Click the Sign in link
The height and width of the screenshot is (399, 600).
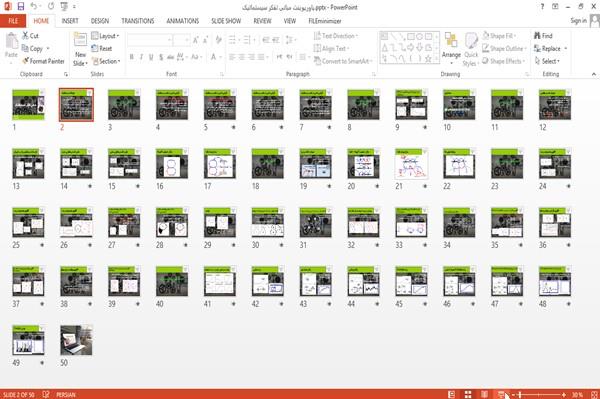(x=578, y=20)
